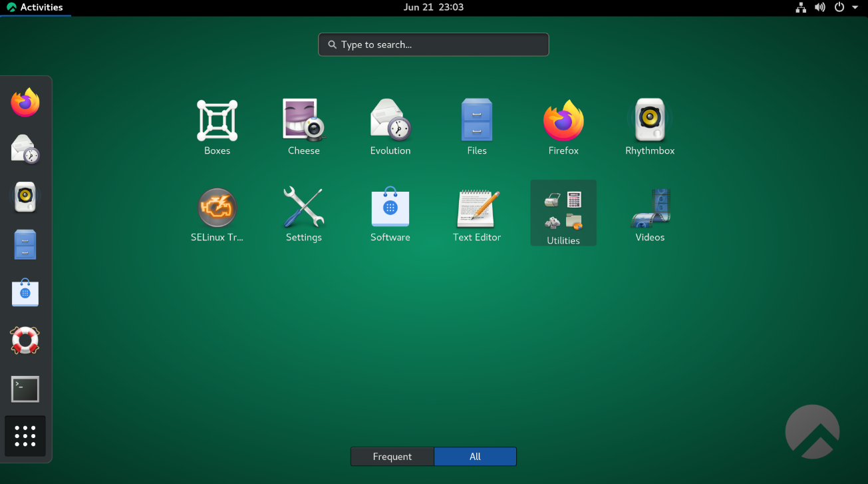Open the Terminal from the dash

[25, 389]
